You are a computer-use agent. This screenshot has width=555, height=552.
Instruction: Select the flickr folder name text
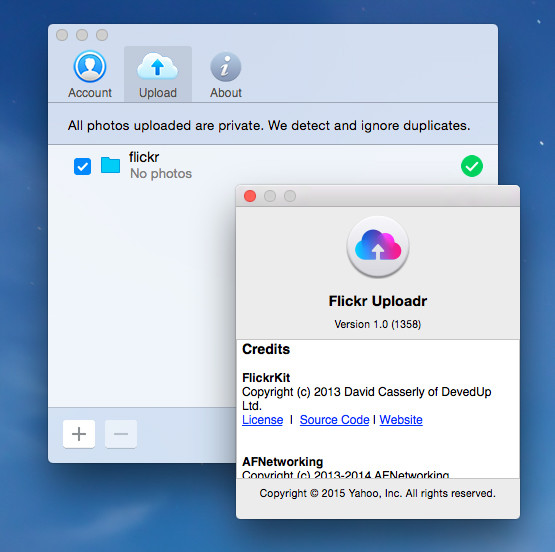(144, 157)
